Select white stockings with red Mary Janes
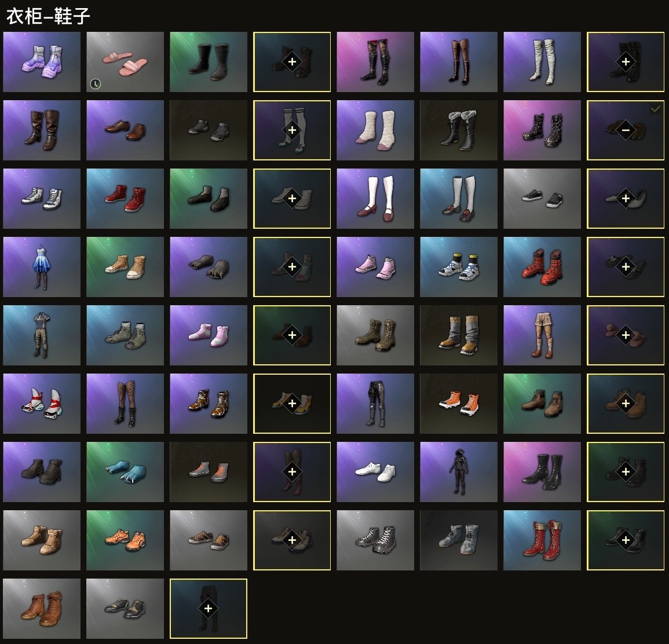This screenshot has width=669, height=644. (x=375, y=198)
